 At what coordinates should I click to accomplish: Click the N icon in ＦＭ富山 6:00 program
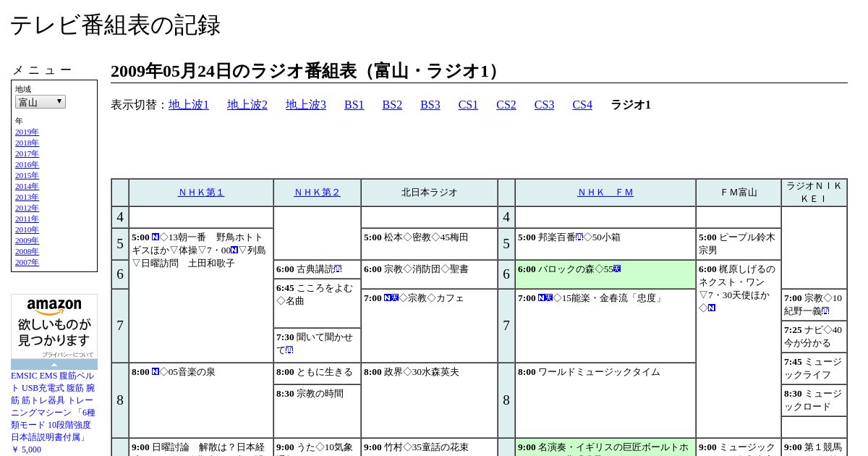point(712,308)
